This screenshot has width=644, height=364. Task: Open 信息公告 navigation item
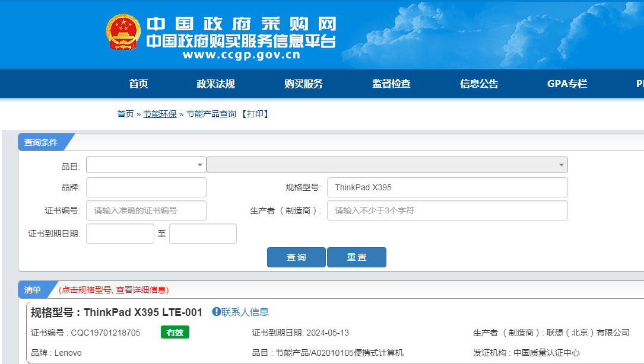click(x=479, y=84)
